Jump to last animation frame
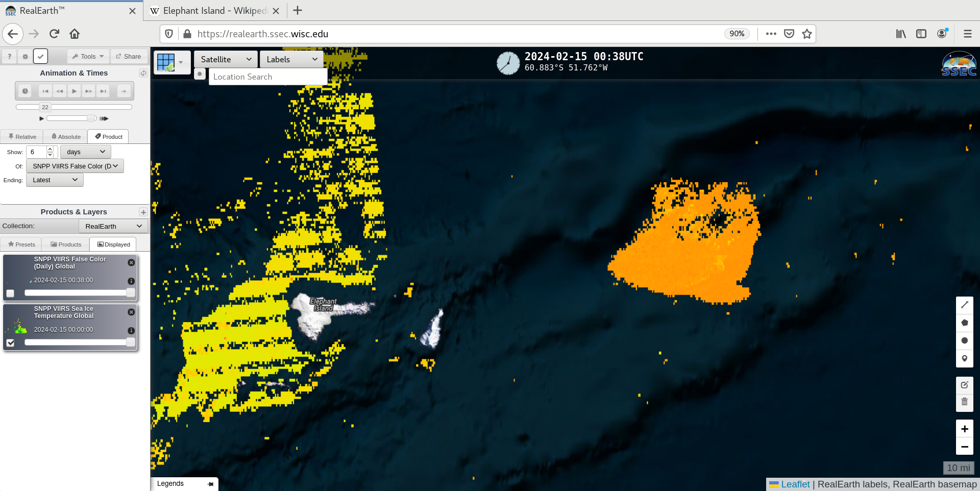Image resolution: width=980 pixels, height=491 pixels. tap(103, 91)
